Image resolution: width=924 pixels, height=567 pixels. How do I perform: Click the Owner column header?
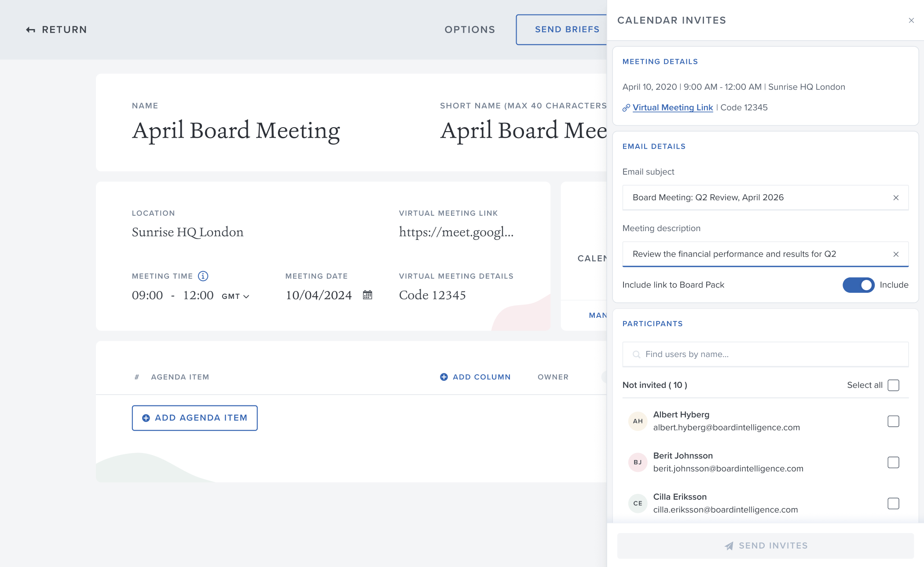click(x=553, y=377)
